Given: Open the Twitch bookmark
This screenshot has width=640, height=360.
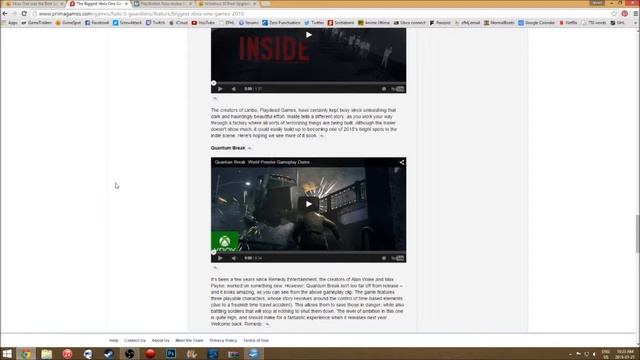Looking at the screenshot, I should pos(156,23).
